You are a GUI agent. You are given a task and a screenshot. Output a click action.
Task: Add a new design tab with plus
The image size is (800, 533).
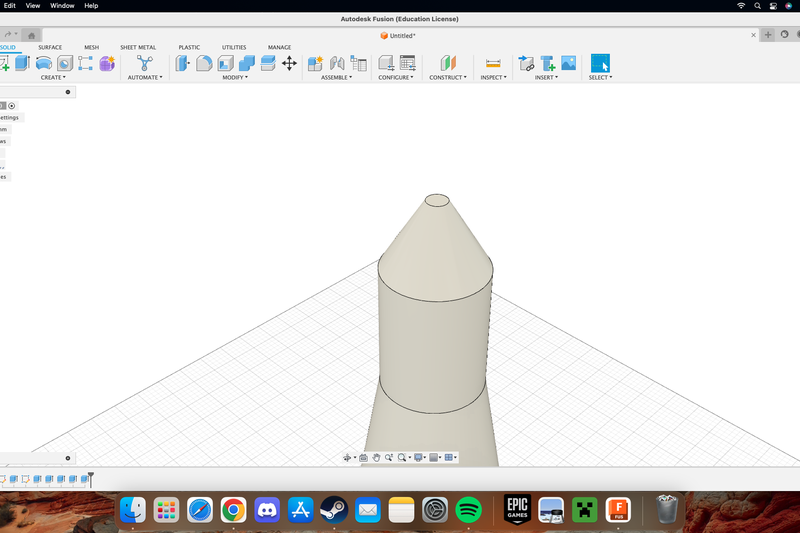(x=768, y=35)
